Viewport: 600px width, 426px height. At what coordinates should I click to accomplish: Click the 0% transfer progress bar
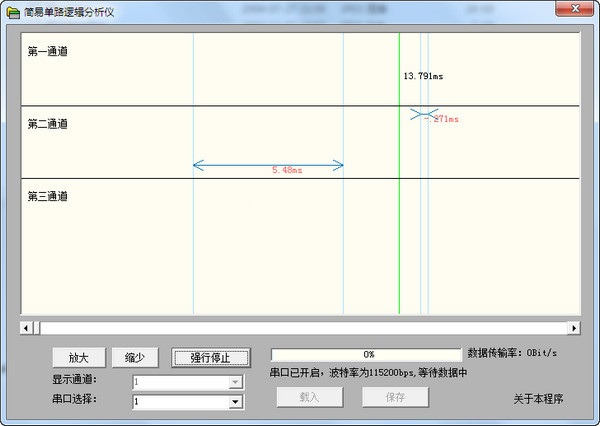[366, 354]
